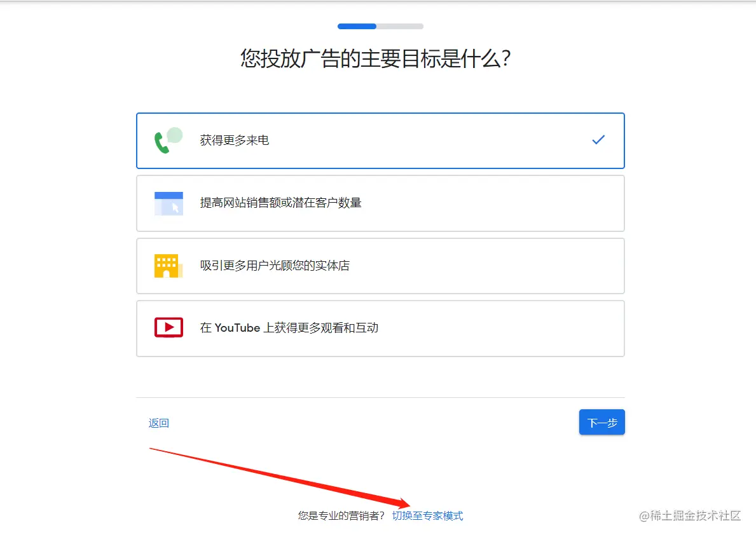Viewport: 756px width, 537px height.
Task: Click the yellow storefront building icon
Action: coord(168,266)
